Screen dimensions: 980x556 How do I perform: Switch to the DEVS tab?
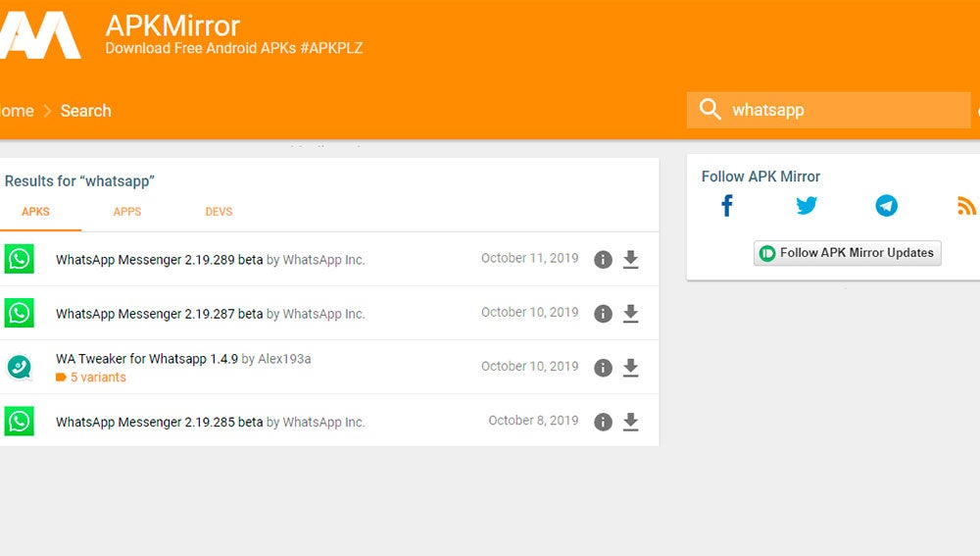(219, 212)
